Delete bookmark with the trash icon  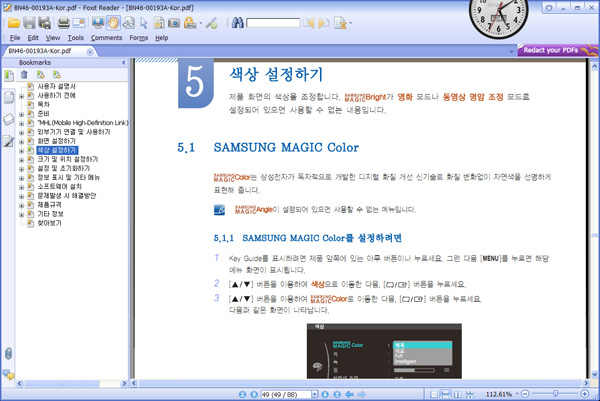click(24, 75)
